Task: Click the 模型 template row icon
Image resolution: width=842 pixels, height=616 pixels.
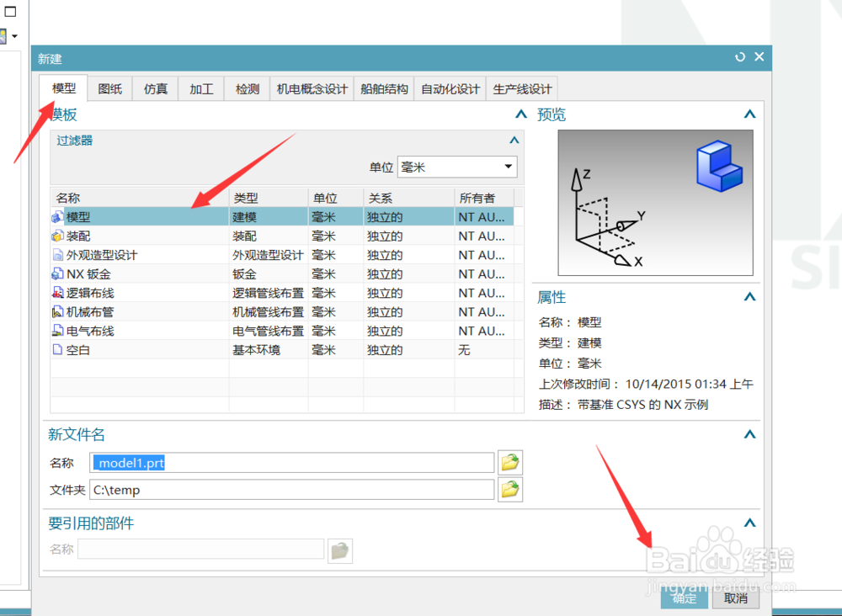Action: (57, 217)
